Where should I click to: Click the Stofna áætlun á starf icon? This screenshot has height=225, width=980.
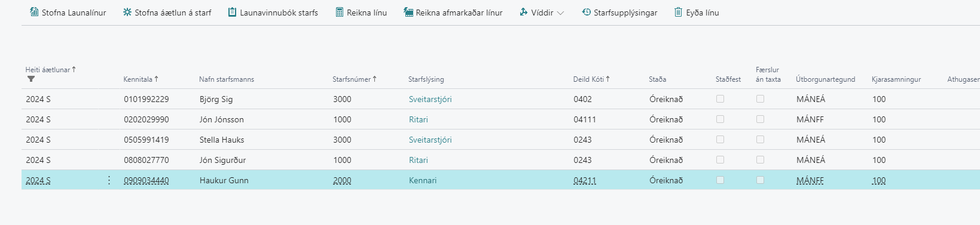point(127,12)
